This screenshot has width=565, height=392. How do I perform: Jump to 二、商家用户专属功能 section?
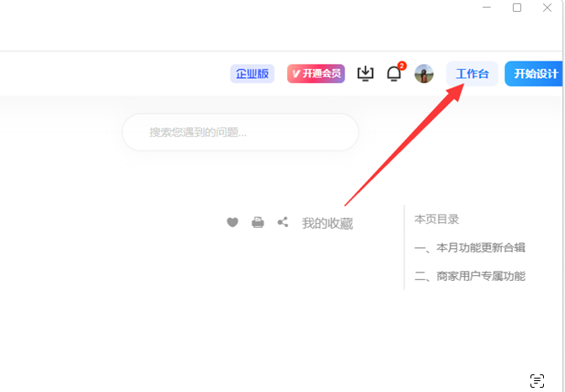(470, 276)
